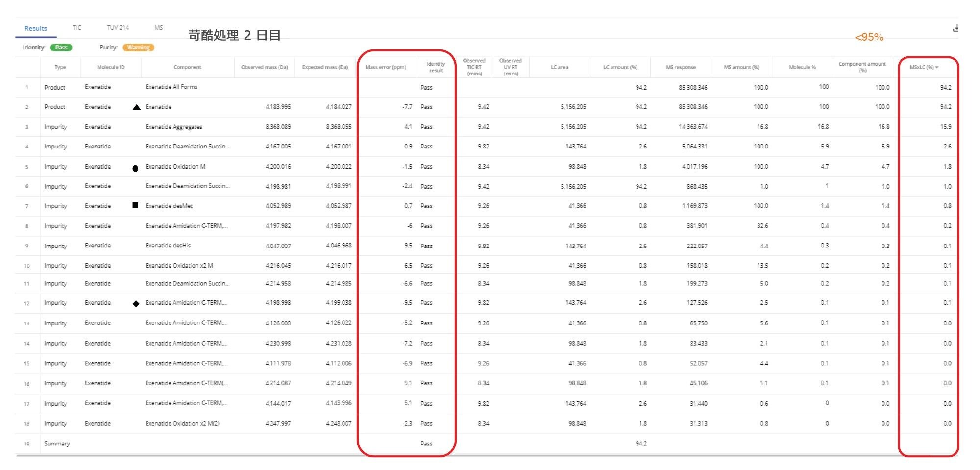The image size is (980, 470).
Task: Sort by LC amount (%) header
Action: (620, 67)
